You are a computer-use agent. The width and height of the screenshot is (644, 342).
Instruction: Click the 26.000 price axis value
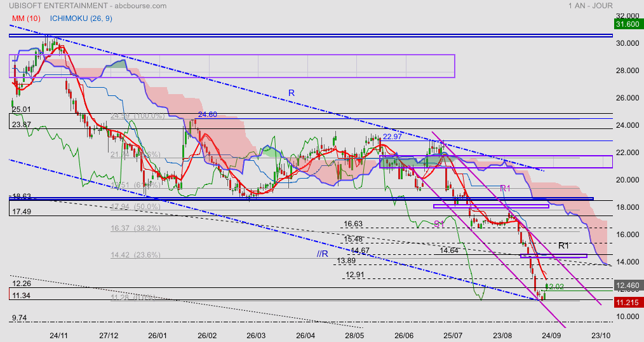[x=627, y=98]
